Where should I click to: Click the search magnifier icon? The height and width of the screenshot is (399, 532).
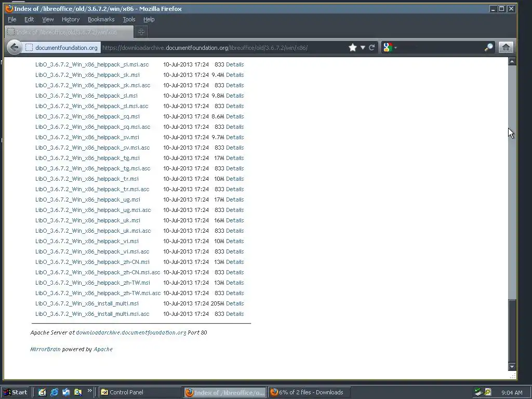click(488, 47)
